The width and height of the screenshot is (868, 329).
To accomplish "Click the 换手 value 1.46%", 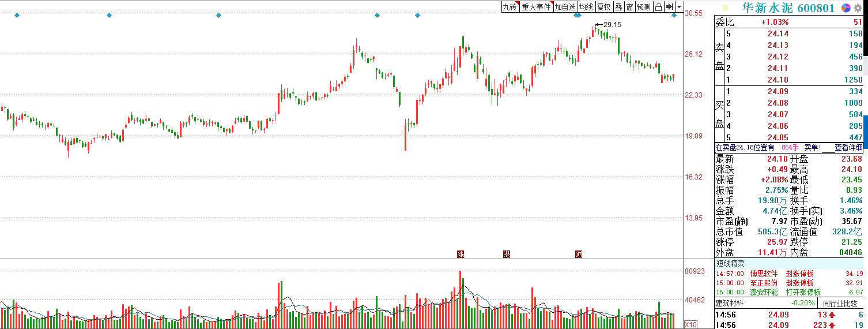I will pyautogui.click(x=851, y=200).
